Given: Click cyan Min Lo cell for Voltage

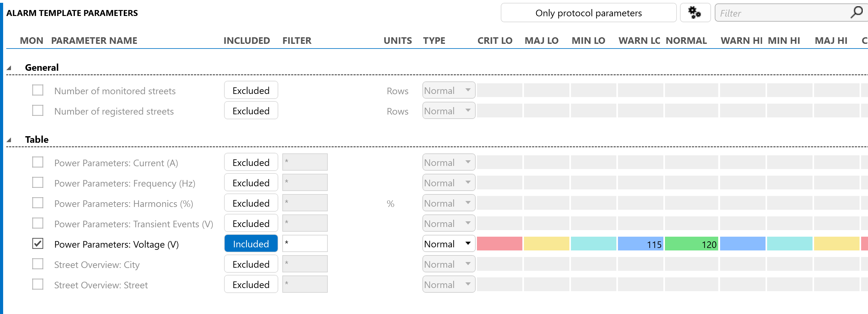Looking at the screenshot, I should [x=593, y=244].
